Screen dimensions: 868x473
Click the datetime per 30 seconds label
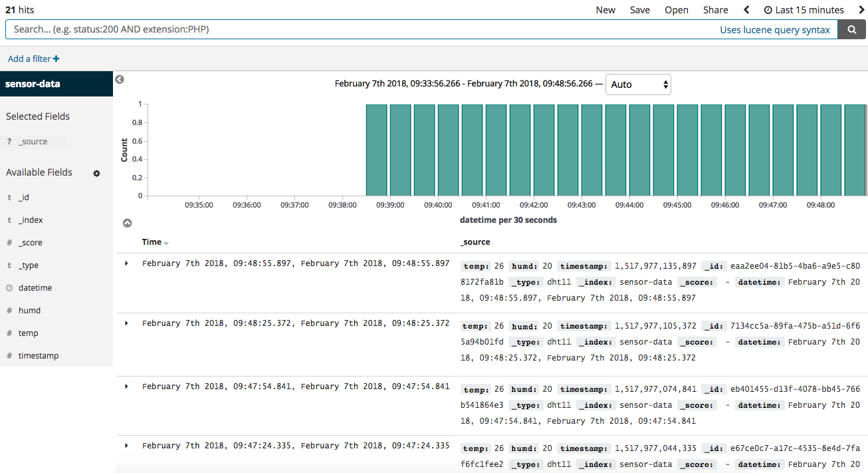tap(508, 220)
